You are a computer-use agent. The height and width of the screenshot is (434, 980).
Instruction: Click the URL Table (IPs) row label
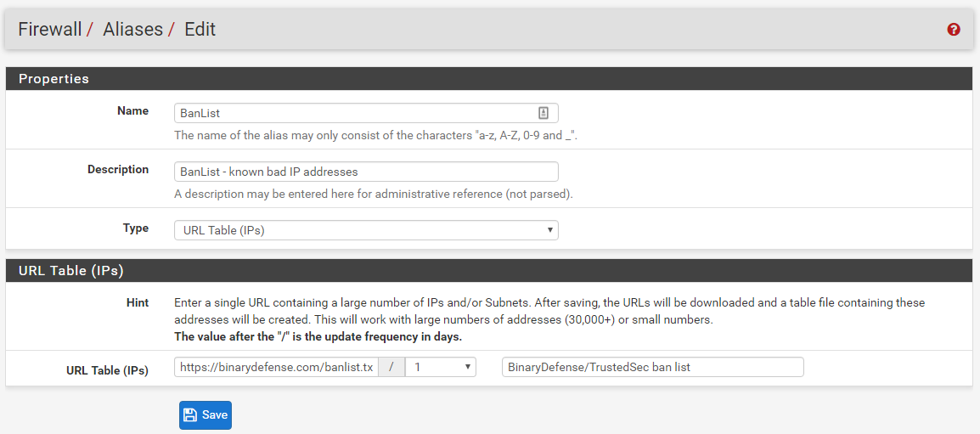coord(107,370)
